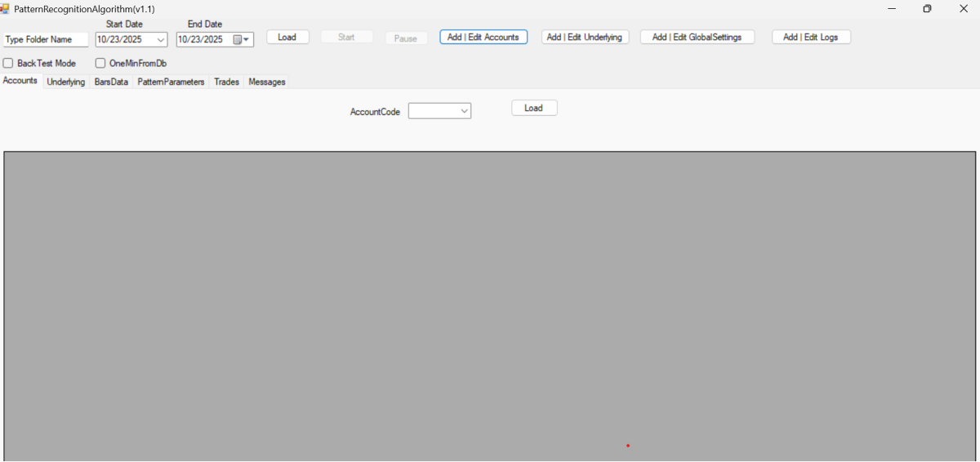Click the Load button beside End Date
The image size is (980, 462).
pyautogui.click(x=287, y=37)
